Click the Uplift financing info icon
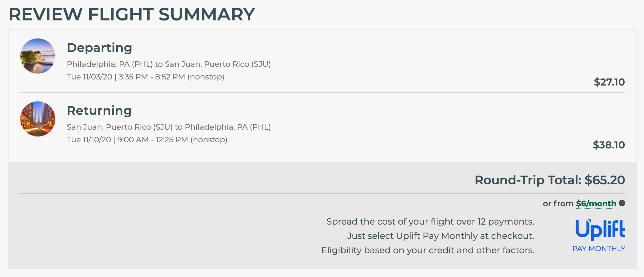This screenshot has width=644, height=277. tap(622, 203)
